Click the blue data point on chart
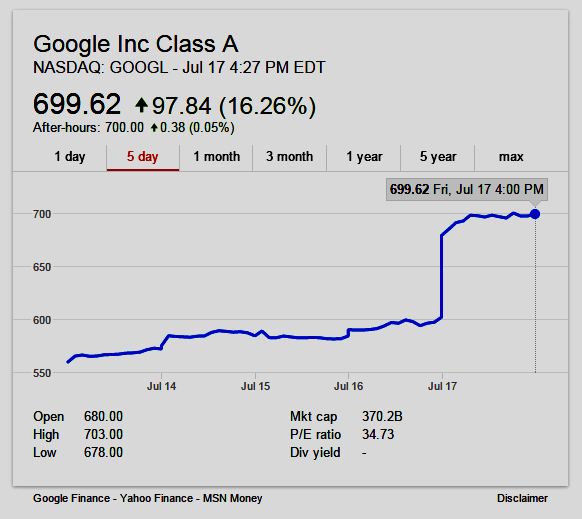The height and width of the screenshot is (519, 582). point(535,214)
